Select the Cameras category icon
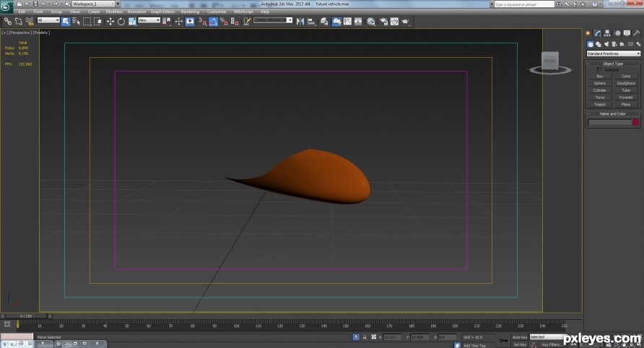644x348 pixels. pos(614,44)
